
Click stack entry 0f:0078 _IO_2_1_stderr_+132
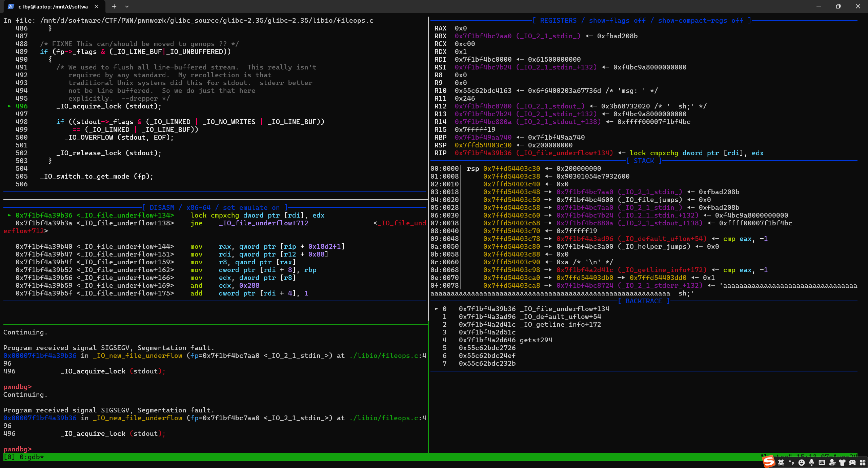pyautogui.click(x=644, y=285)
